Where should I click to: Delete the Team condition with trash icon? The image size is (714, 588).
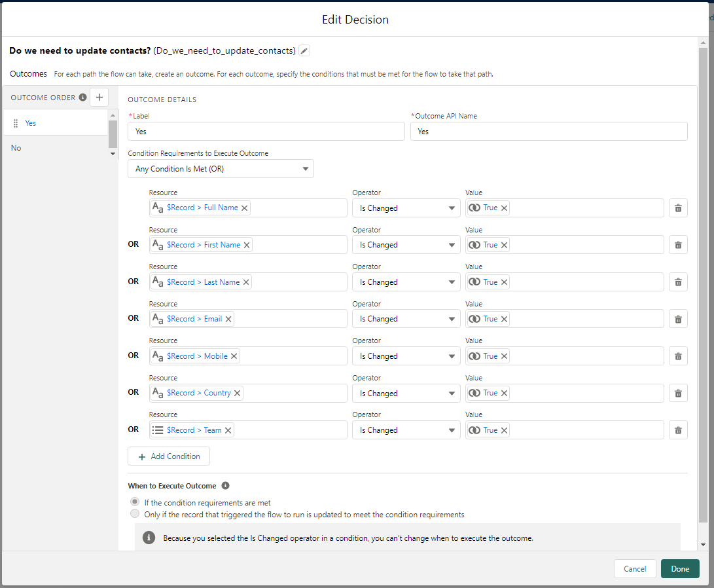[x=678, y=430]
